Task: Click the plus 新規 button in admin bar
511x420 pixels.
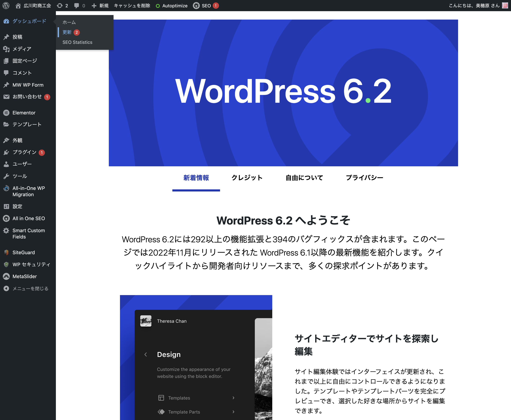Action: coord(100,6)
